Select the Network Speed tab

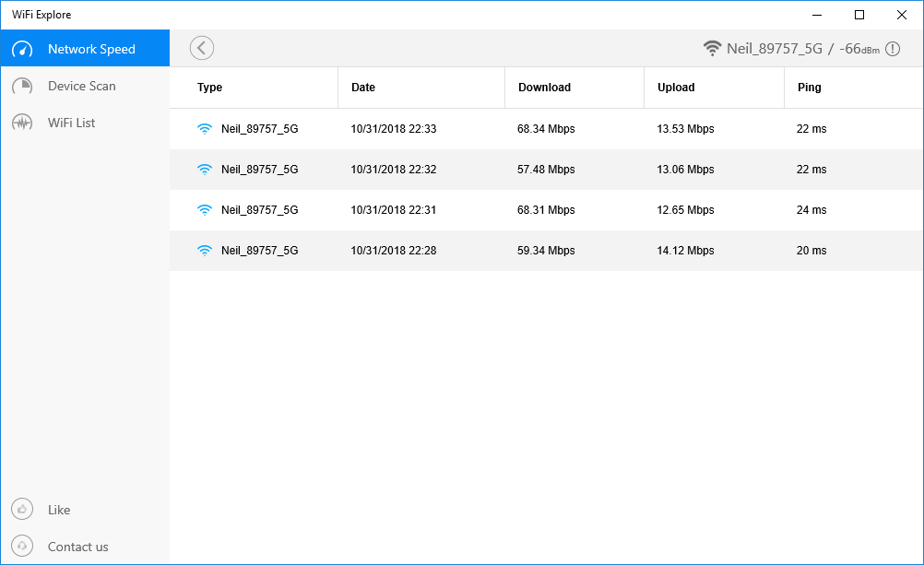[91, 49]
